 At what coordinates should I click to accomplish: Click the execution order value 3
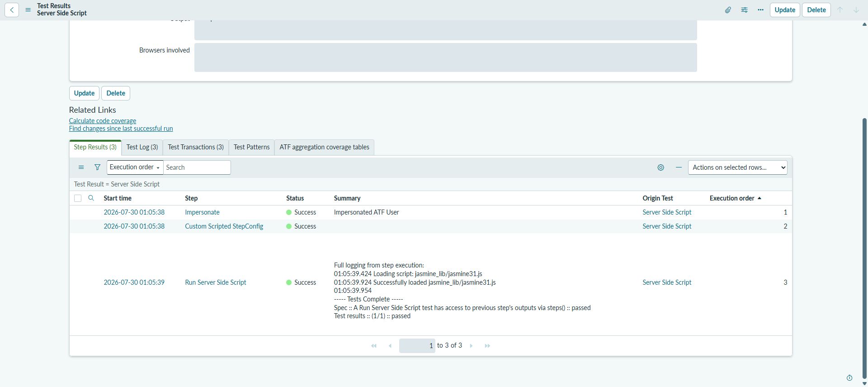(785, 282)
